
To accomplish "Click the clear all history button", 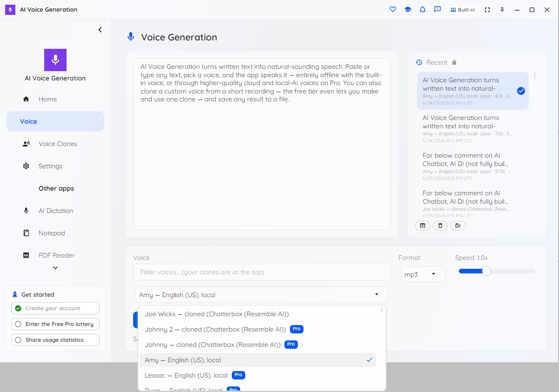I will 458,226.
